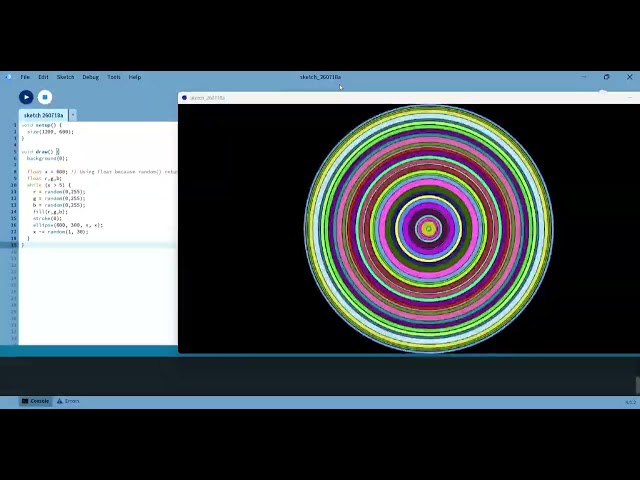Open the Edit menu
Screen dimensions: 640x480
[43, 77]
